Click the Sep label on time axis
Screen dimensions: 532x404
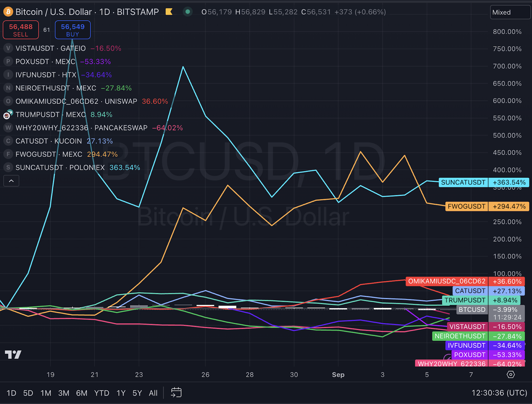click(338, 374)
